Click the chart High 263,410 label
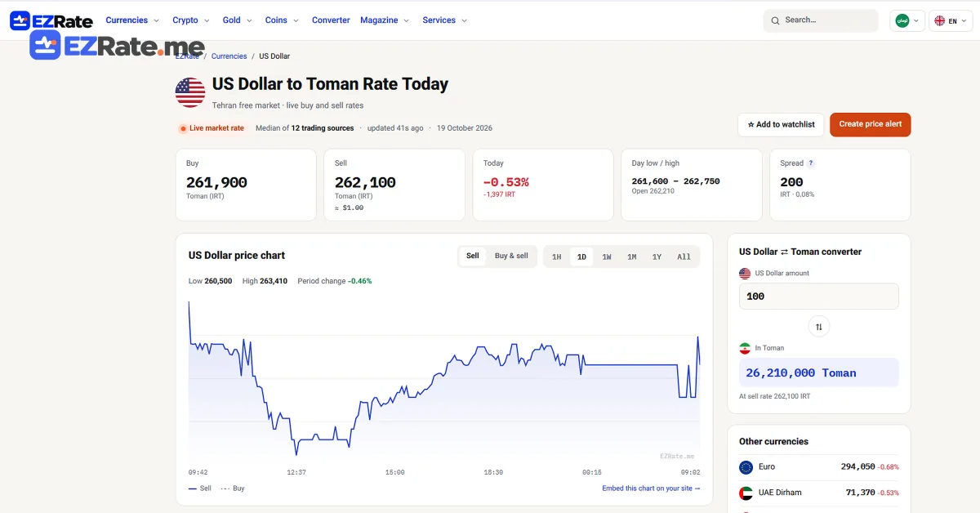980x513 pixels. point(265,281)
